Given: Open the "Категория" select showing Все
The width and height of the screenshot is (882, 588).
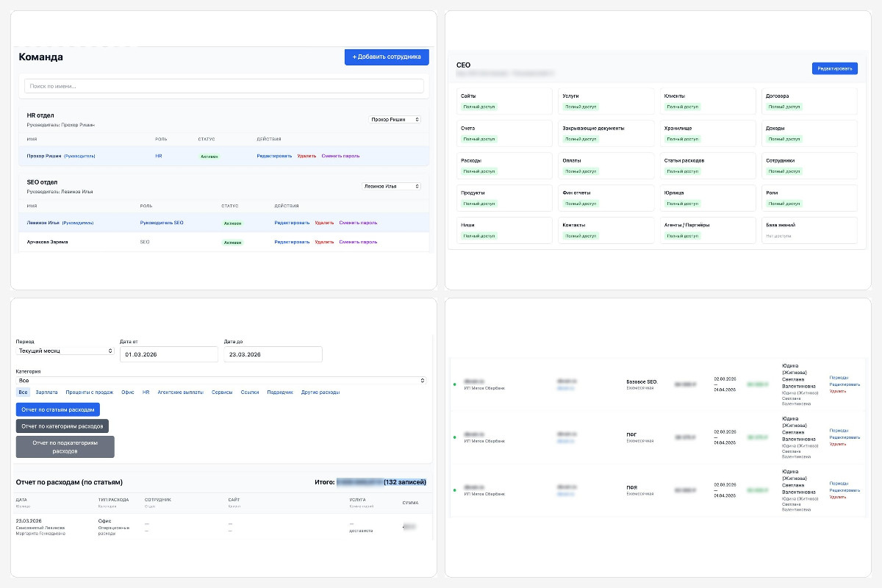Looking at the screenshot, I should [221, 381].
